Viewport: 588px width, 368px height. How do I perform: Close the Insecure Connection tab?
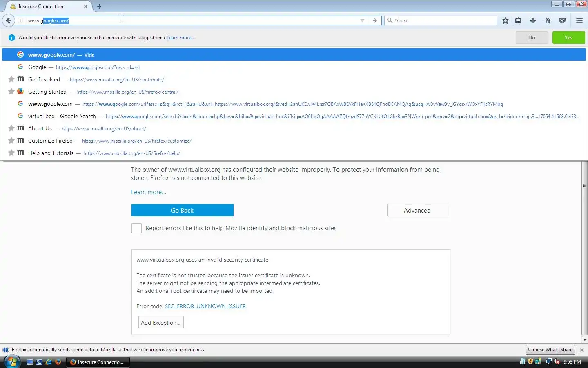[x=86, y=7]
